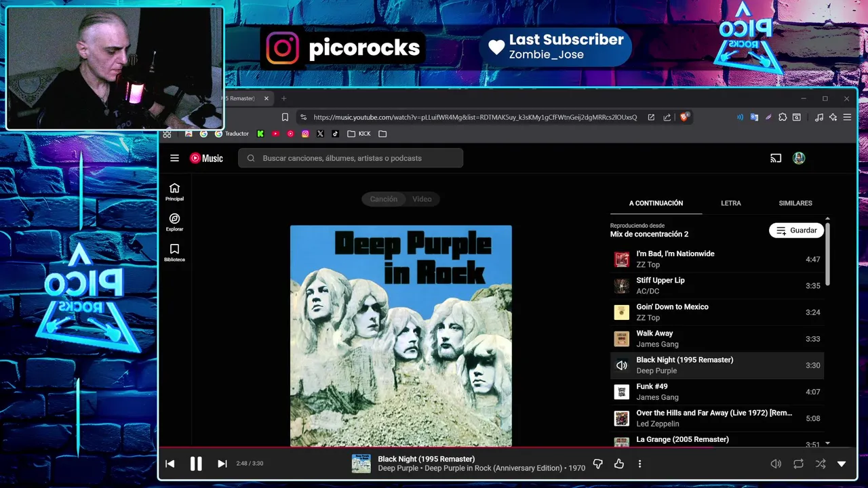Like Black Night with thumbs up

[x=619, y=464]
